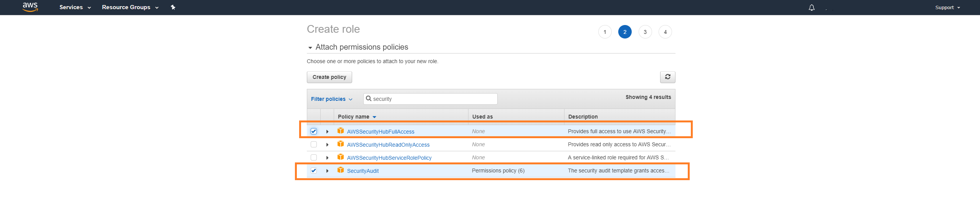Viewport: 980px width, 199px height.
Task: Open the Filter policies dropdown
Action: click(x=331, y=99)
